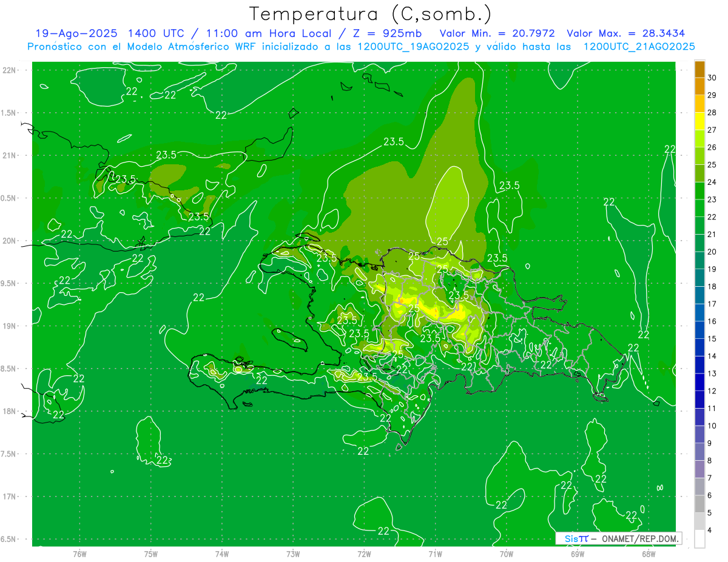Click the "Valor Min. = 20.7972" value
The width and height of the screenshot is (728, 562).
tap(497, 33)
